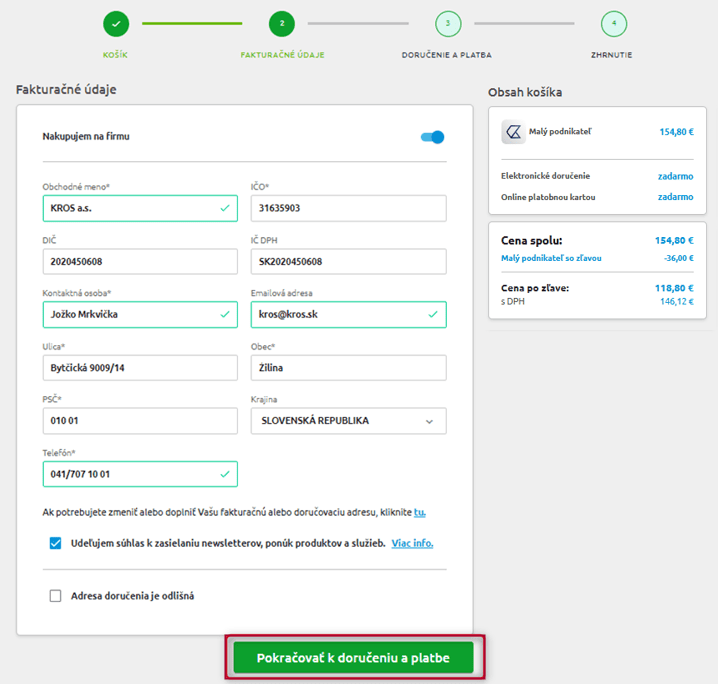Screen dimensions: 718x684
Task: Click green checkmark in Emailová adresa field
Action: [x=433, y=314]
